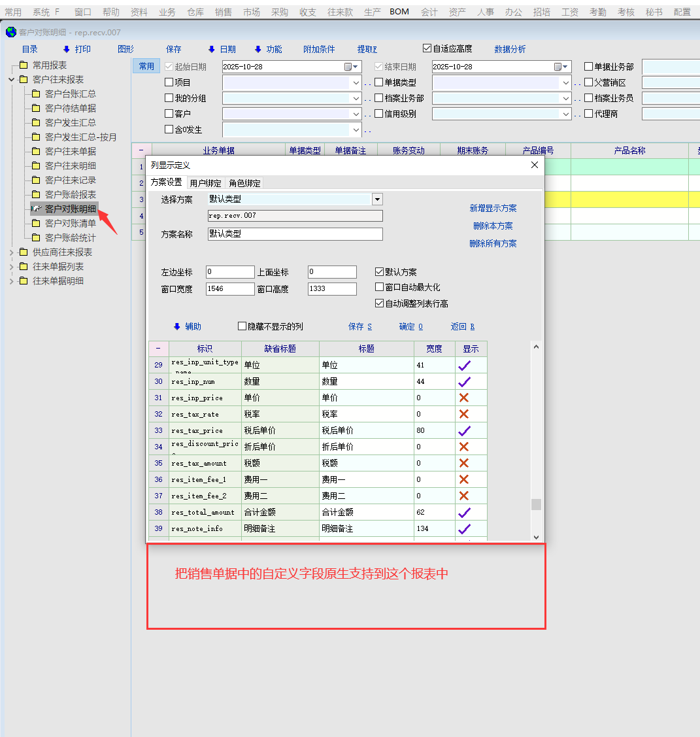700x737 pixels.
Task: Click the 保存 S button in dialog
Action: click(x=360, y=326)
